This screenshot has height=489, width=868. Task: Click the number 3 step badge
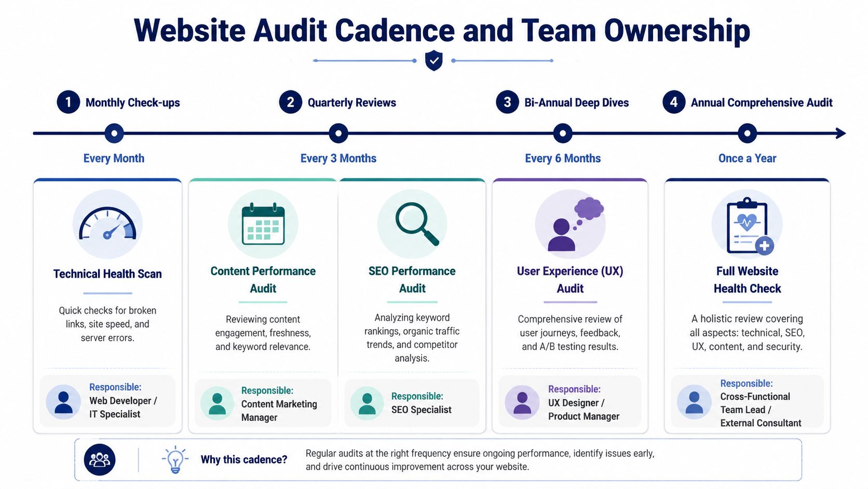(x=507, y=102)
